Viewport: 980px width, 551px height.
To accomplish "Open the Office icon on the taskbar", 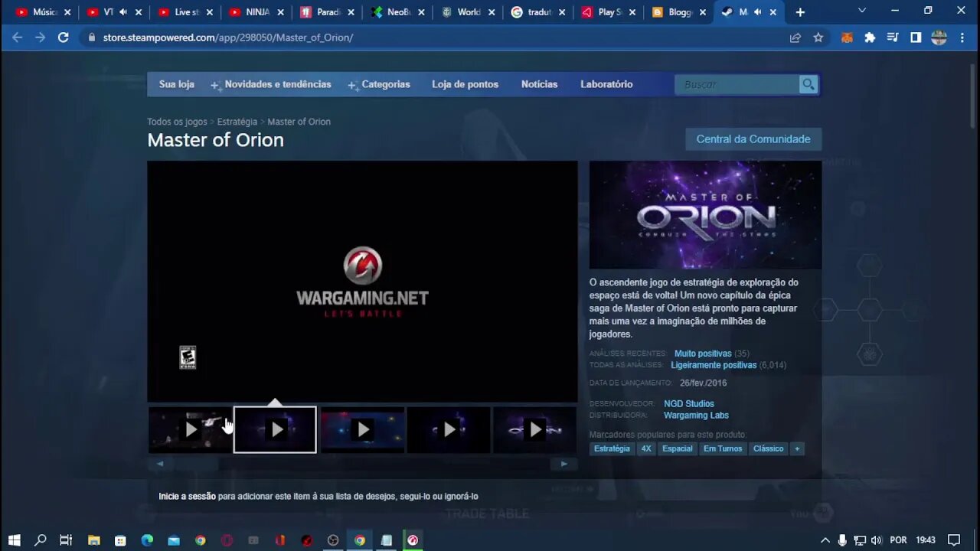I will point(280,540).
